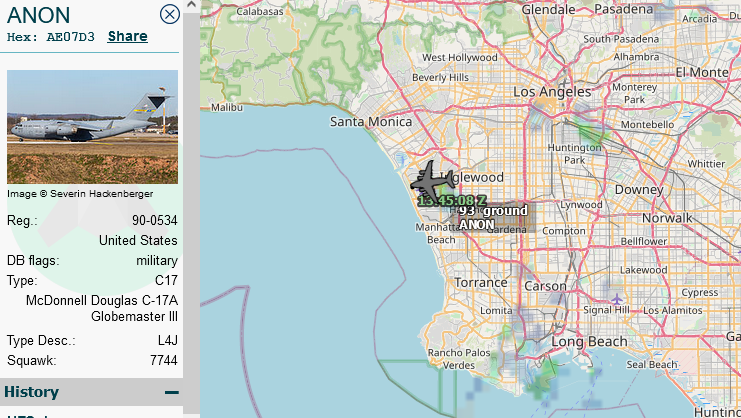
Task: Click McDonnell Douglas C-17A Globemaster III text
Action: tap(102, 308)
